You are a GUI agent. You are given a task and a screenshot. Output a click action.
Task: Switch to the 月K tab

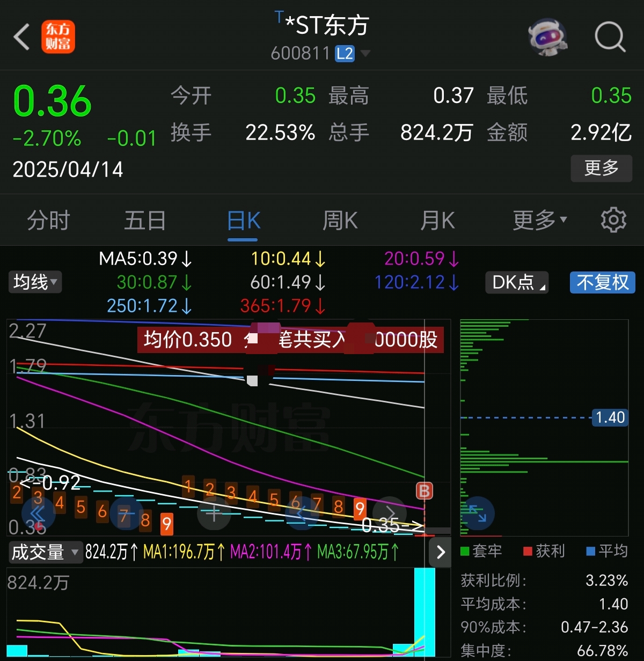click(437, 220)
